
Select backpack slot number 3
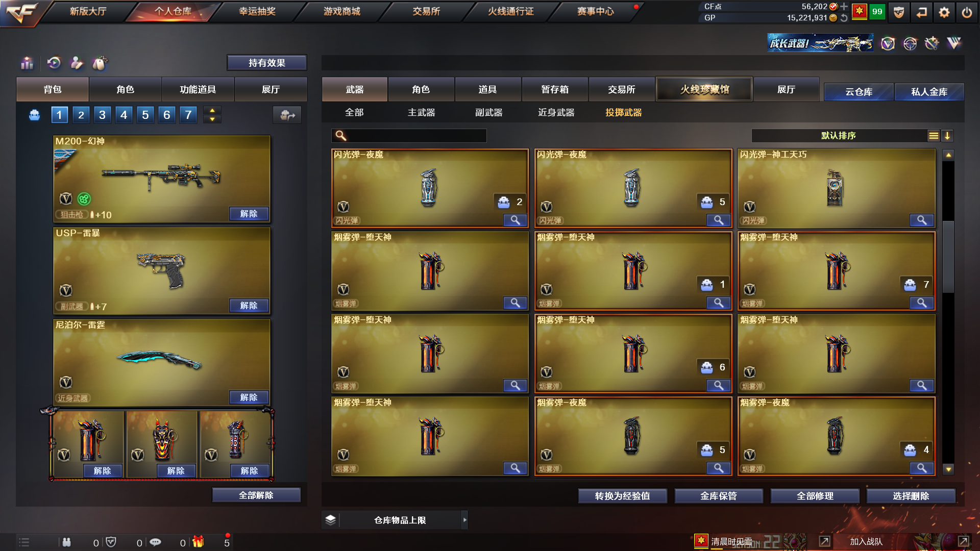[x=102, y=115]
